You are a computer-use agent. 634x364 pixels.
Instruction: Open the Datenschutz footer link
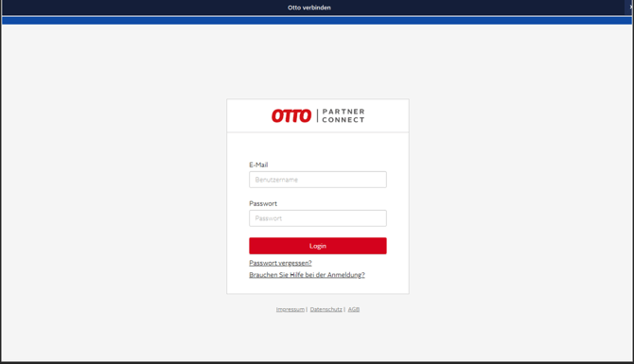click(x=326, y=309)
